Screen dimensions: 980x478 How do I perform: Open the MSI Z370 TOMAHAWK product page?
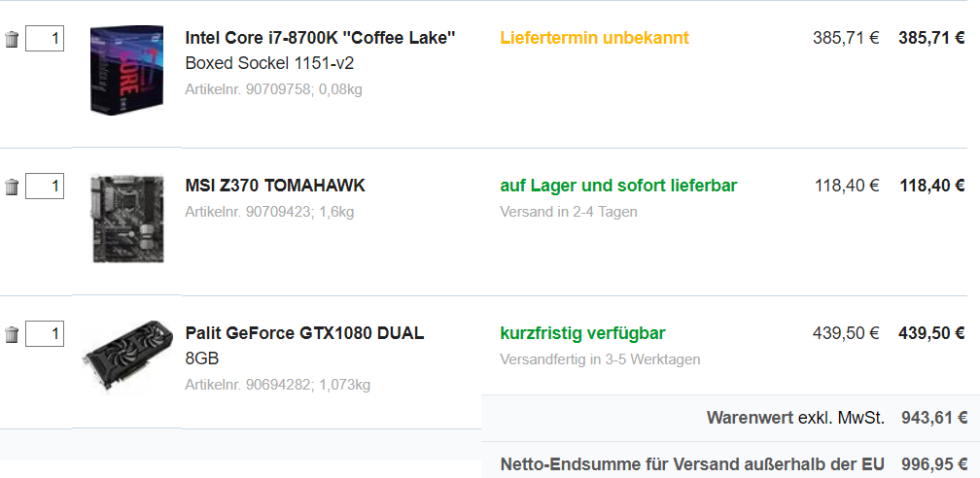[x=275, y=186]
